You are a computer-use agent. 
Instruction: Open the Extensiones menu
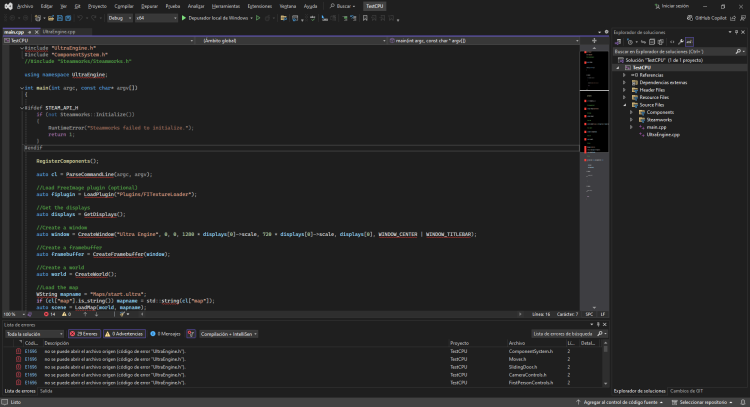click(x=260, y=6)
